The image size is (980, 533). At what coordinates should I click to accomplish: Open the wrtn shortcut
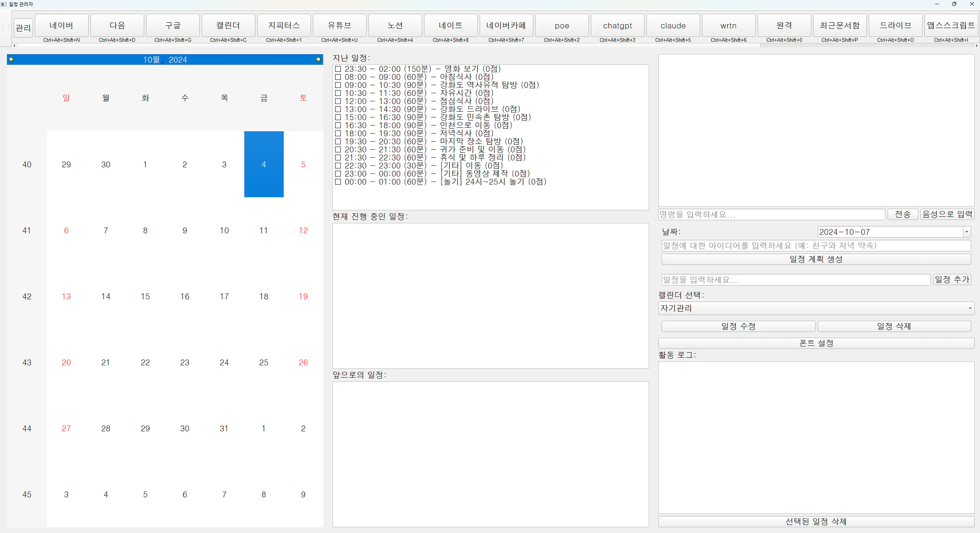[728, 25]
